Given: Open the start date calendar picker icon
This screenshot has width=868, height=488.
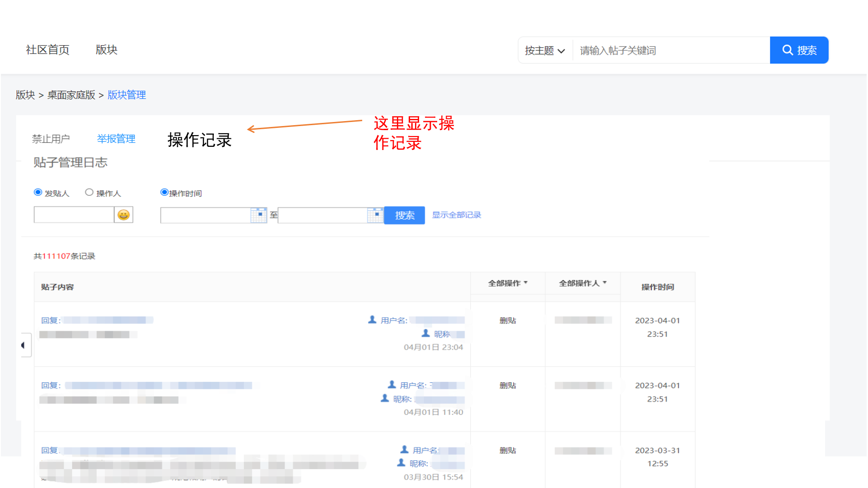Looking at the screenshot, I should click(x=259, y=215).
